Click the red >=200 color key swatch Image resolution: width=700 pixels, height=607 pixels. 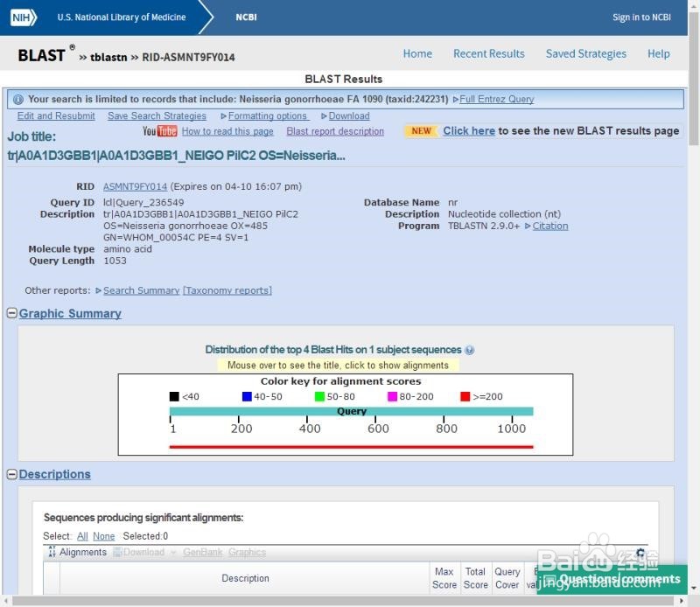465,396
